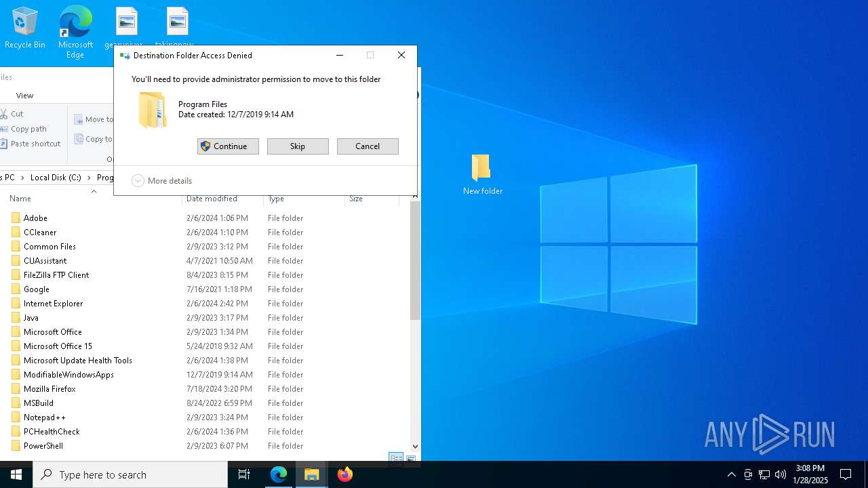Open the Recycle Bin desktop icon
This screenshot has width=868, height=488.
25,28
